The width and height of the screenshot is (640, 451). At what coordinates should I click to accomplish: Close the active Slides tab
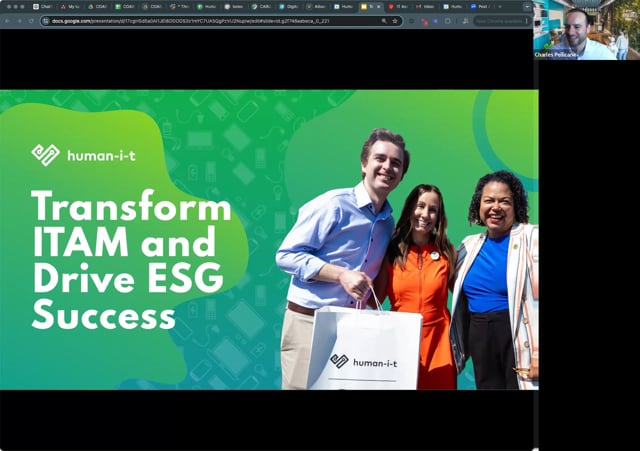click(379, 7)
